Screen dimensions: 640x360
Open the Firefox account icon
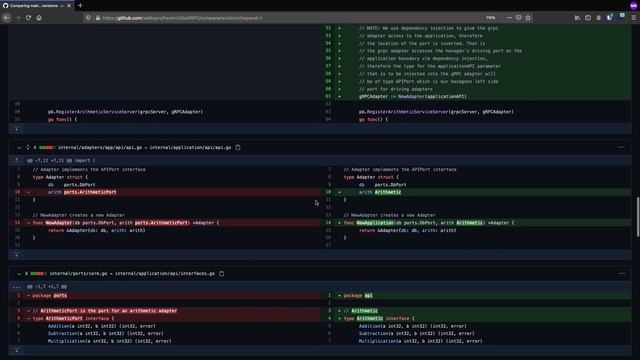point(598,18)
